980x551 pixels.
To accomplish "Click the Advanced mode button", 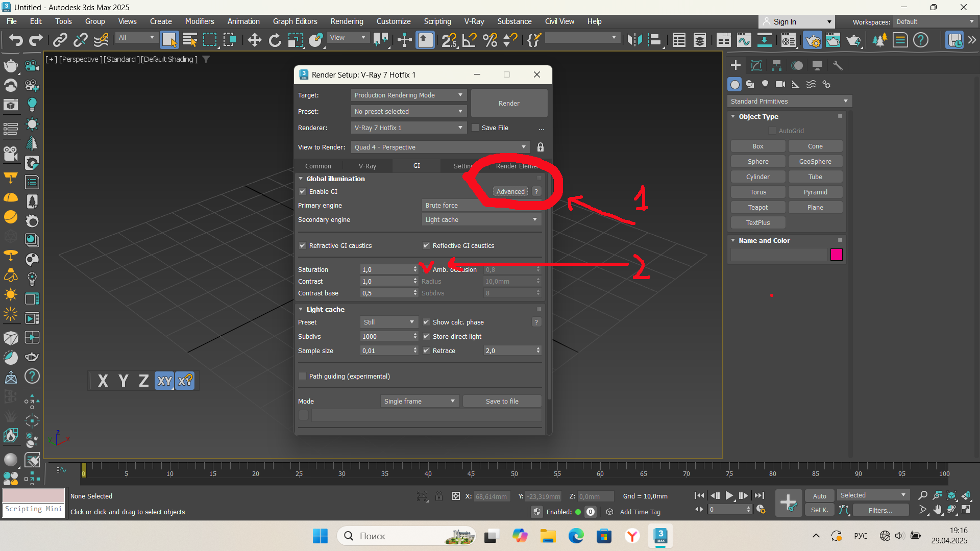I will [x=510, y=192].
